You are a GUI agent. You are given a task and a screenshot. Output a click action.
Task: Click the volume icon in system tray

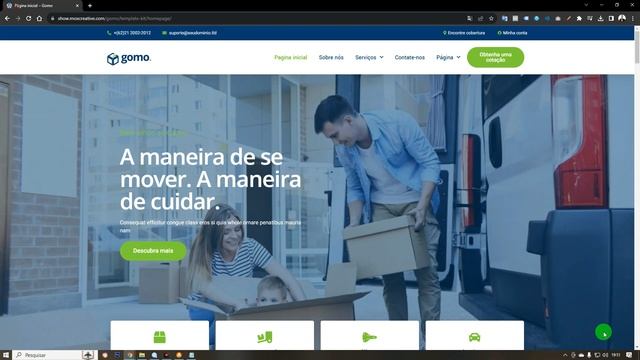click(x=605, y=355)
